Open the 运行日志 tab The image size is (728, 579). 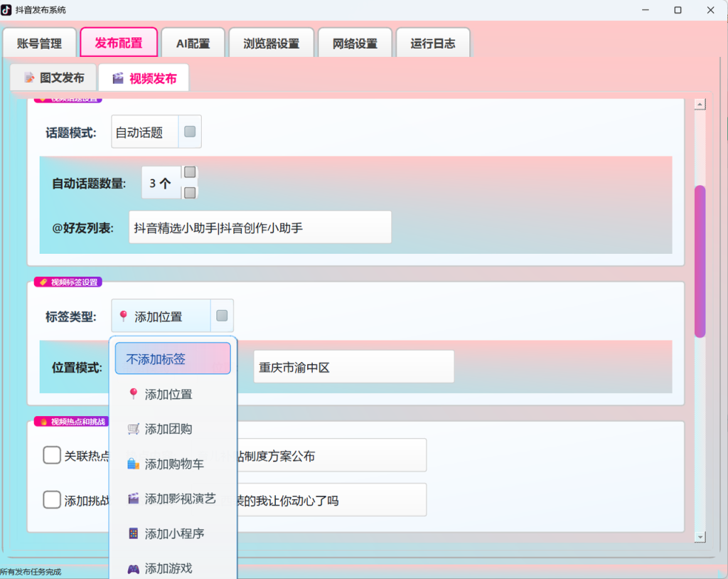point(433,43)
